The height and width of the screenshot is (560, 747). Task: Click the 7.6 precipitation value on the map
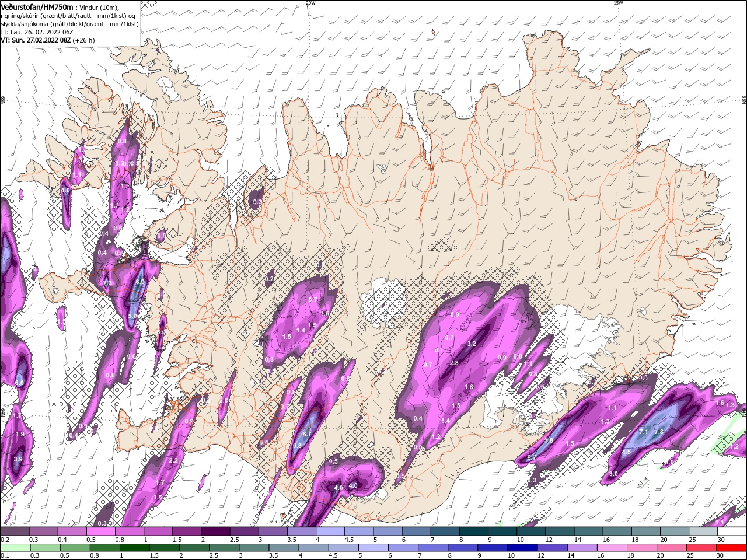click(x=659, y=432)
